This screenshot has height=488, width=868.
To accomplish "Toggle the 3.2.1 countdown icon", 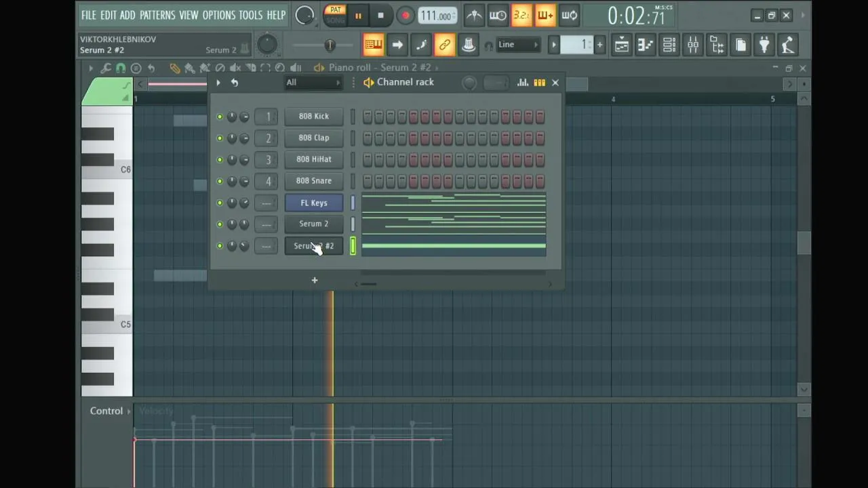I will tap(521, 16).
